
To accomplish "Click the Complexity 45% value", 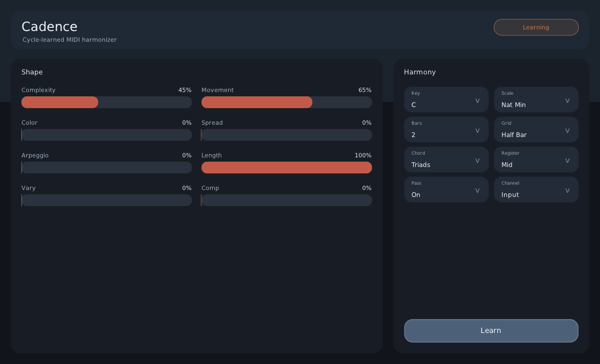I will pyautogui.click(x=185, y=90).
